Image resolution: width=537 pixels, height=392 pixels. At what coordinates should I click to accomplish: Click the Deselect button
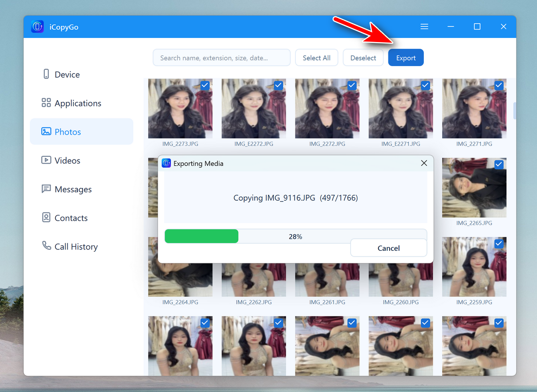point(363,58)
